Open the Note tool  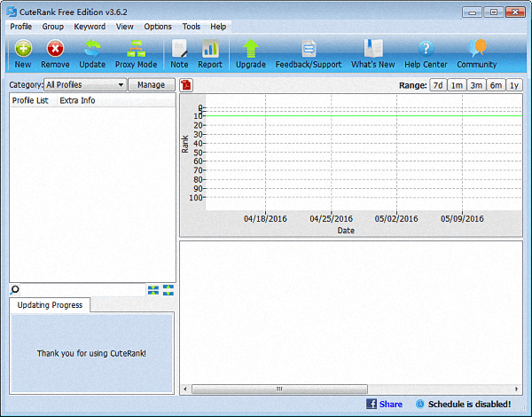(x=179, y=50)
